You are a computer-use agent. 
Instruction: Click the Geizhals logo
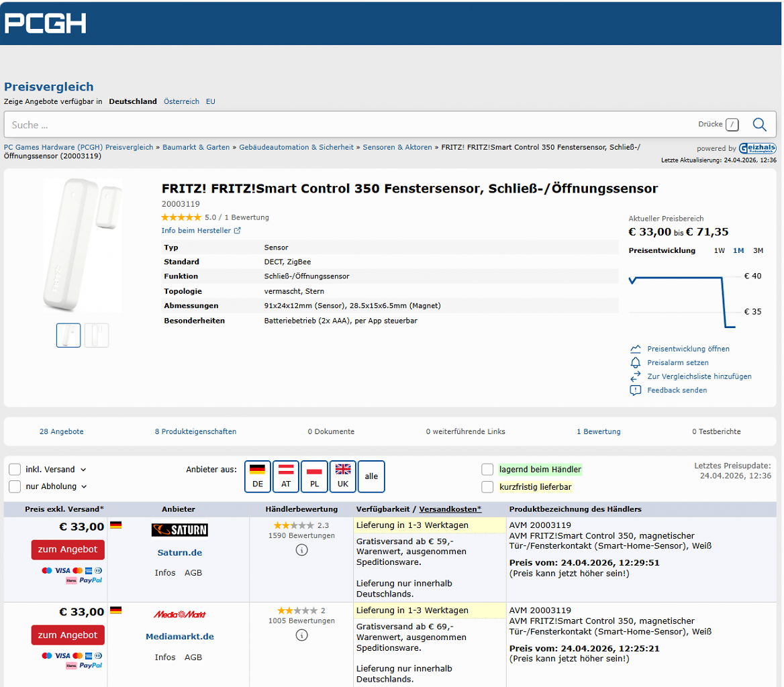757,148
